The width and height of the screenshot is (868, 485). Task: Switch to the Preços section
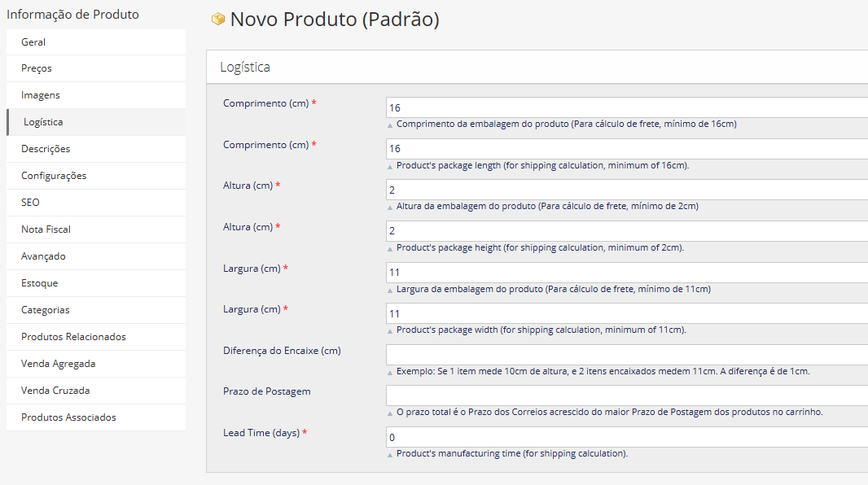tap(37, 68)
